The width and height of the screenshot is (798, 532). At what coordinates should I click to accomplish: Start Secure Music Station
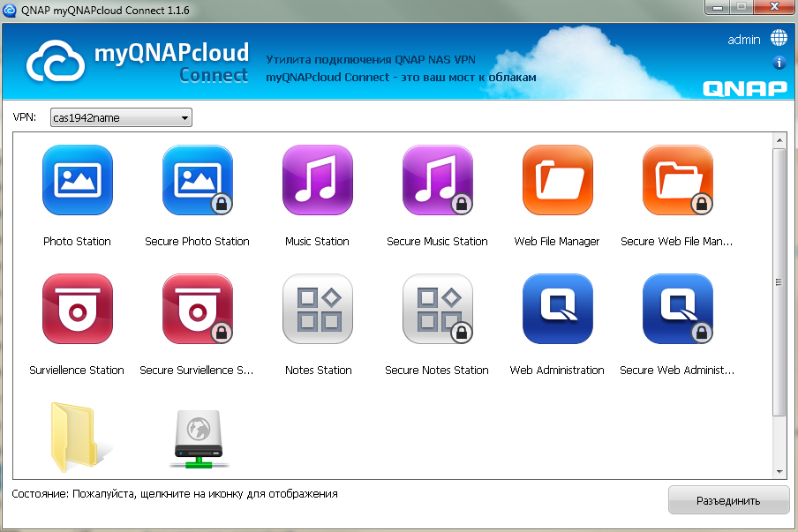[438, 180]
